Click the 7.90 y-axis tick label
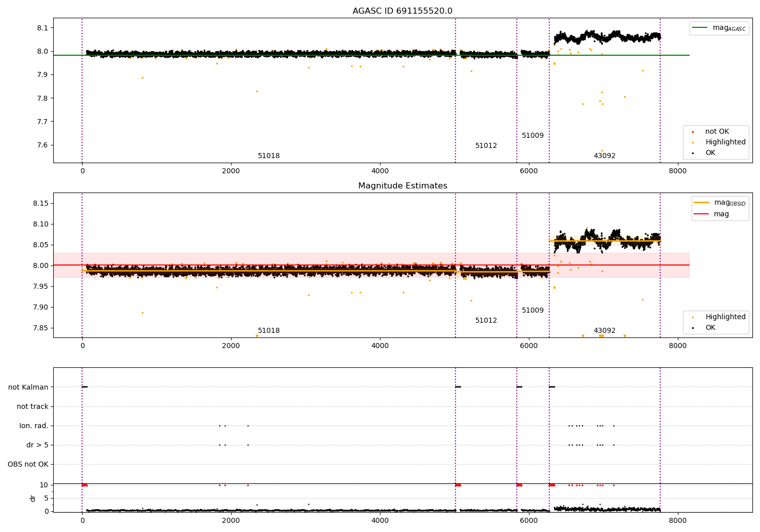Image resolution: width=760 pixels, height=532 pixels. point(41,308)
